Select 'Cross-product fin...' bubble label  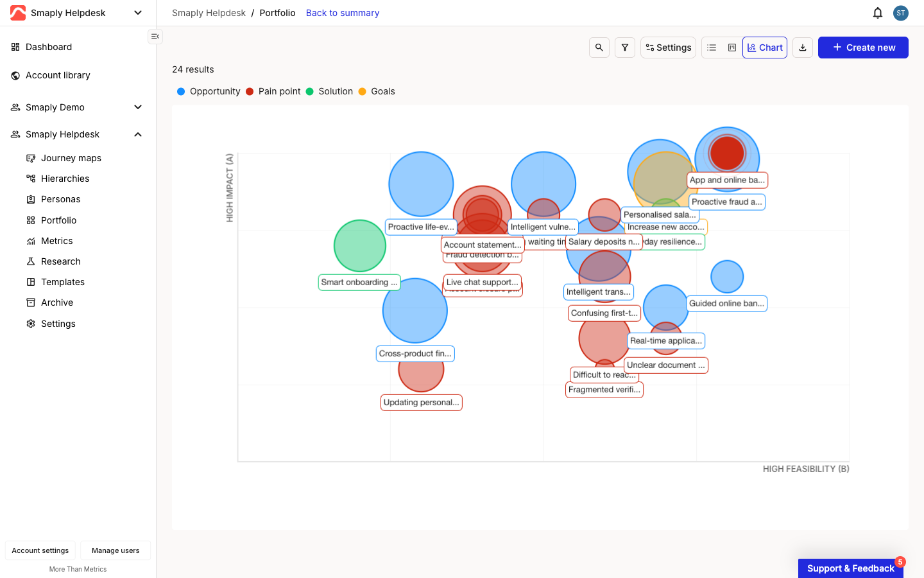(x=415, y=354)
